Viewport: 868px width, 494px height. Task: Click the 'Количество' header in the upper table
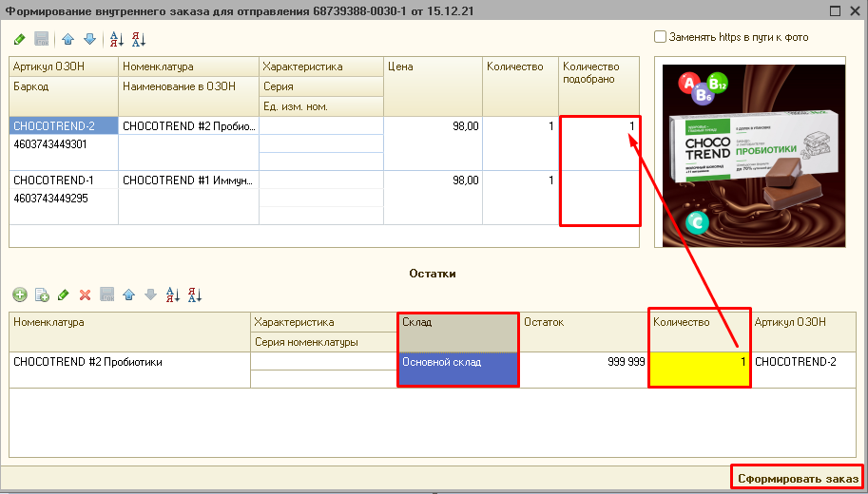(x=520, y=86)
